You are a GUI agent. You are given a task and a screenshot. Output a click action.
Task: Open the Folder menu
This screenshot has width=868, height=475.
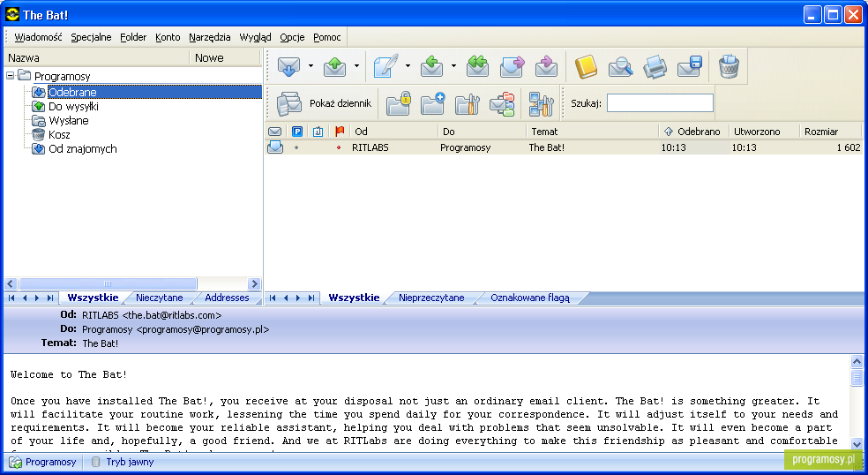133,37
